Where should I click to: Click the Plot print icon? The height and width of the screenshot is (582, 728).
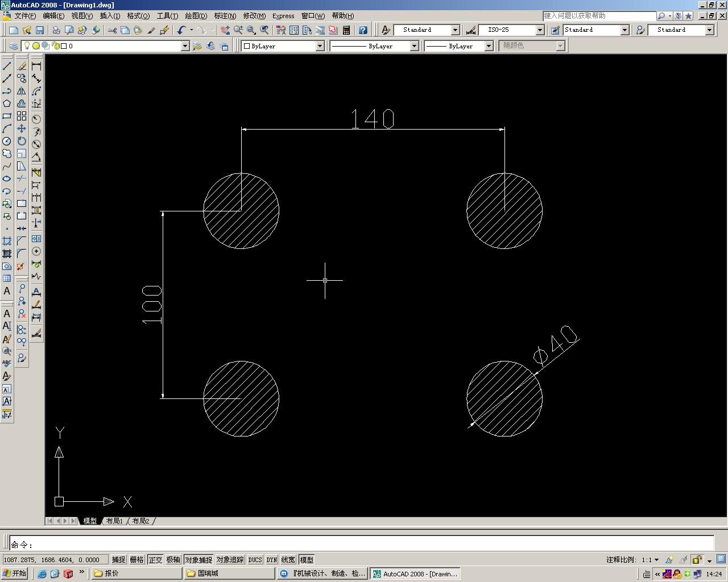(56, 30)
